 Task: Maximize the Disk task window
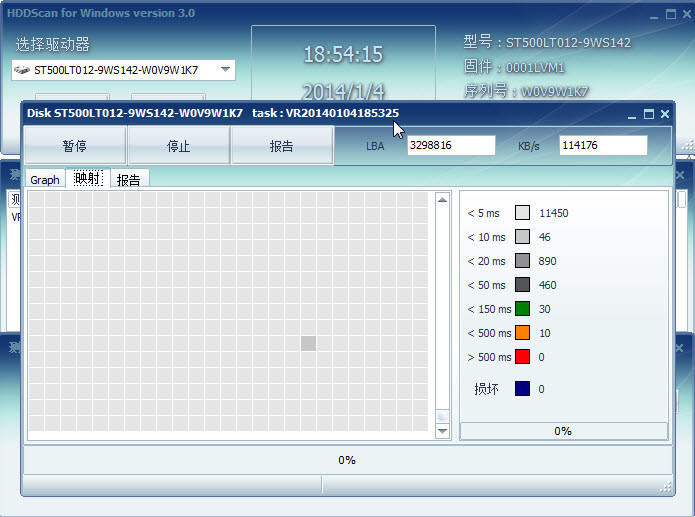[648, 114]
